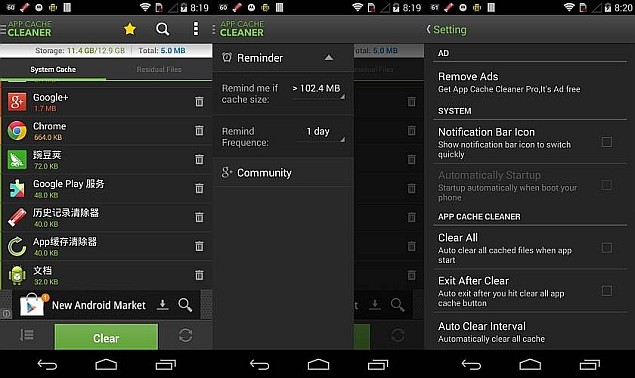Collapse the Reminder section arrow
635x378 pixels.
pos(329,58)
